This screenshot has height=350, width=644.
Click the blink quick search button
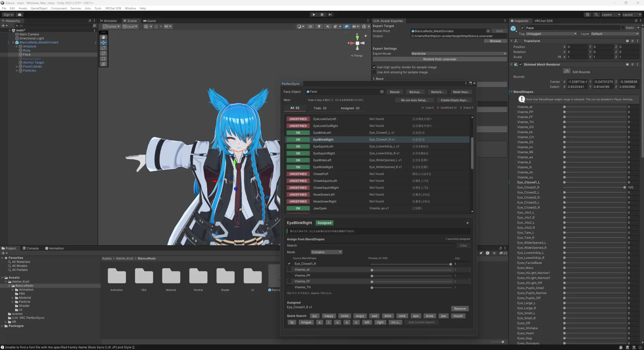(x=388, y=316)
